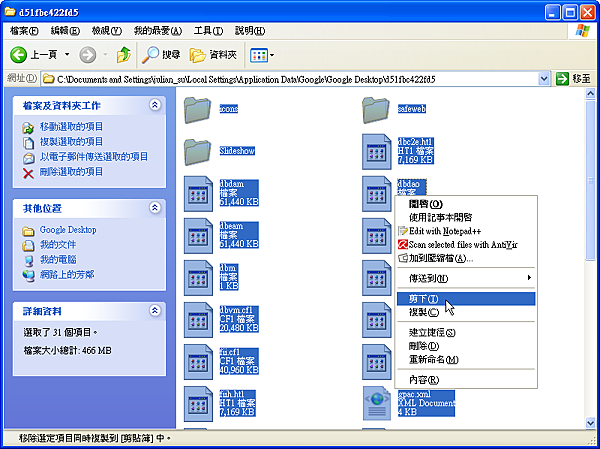Go to Google Desktop folder link

coord(68,230)
